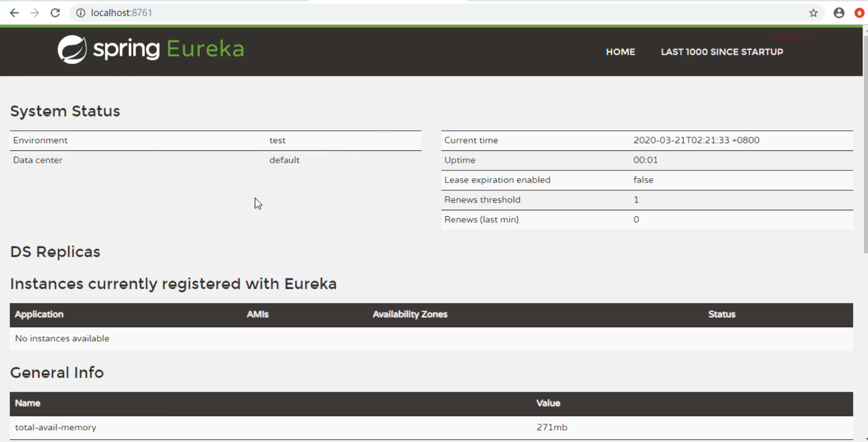The image size is (868, 442).
Task: Click the DS Replicas heading
Action: pyautogui.click(x=55, y=252)
